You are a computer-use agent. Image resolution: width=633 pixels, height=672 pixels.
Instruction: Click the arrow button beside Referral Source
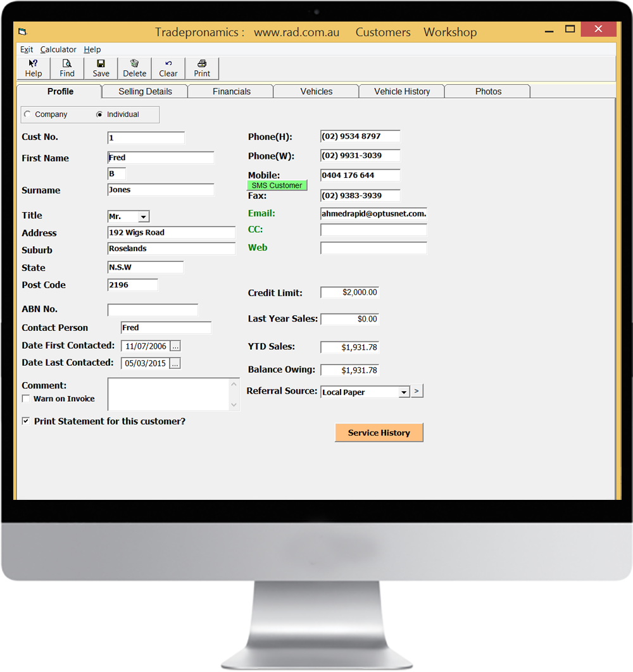click(417, 391)
